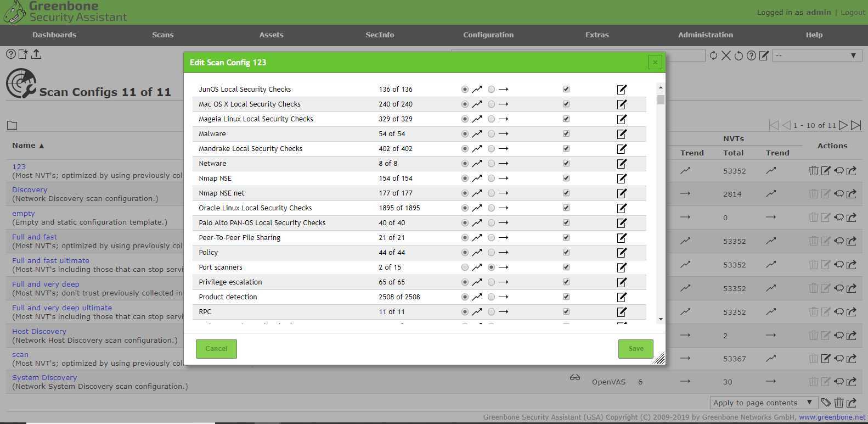
Task: Toggle select all NVTs for Port scanners
Action: tap(566, 267)
